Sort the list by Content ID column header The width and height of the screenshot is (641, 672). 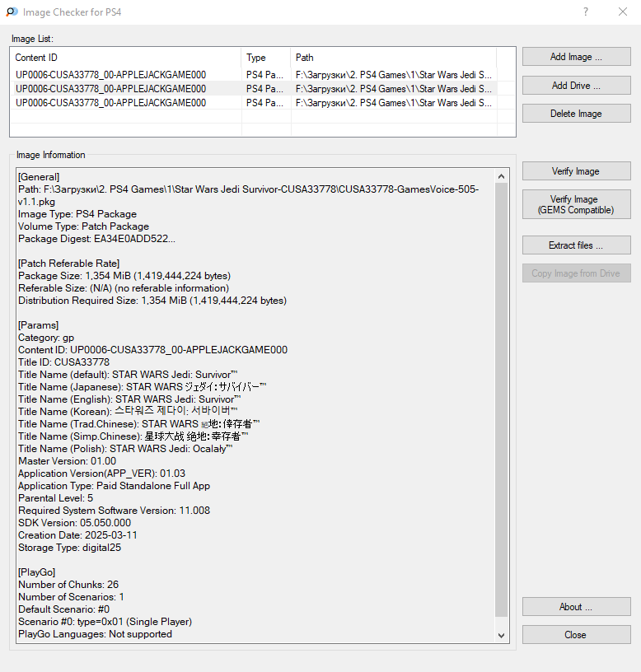pyautogui.click(x=125, y=58)
